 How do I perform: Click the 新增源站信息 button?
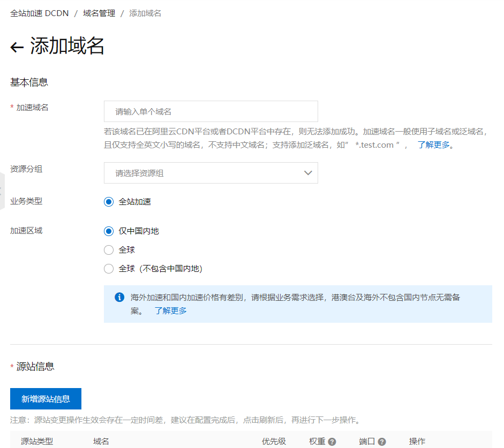click(x=46, y=399)
